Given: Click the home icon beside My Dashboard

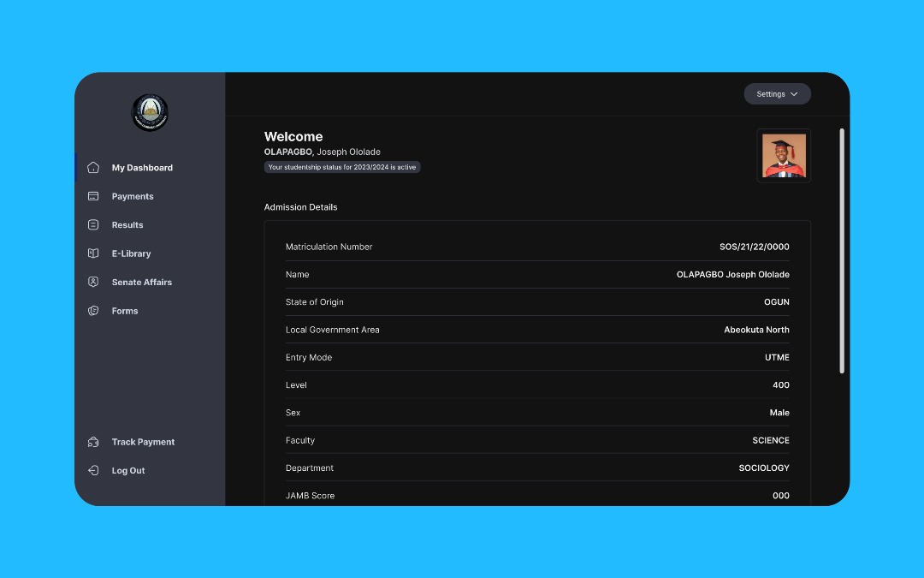Looking at the screenshot, I should [93, 168].
